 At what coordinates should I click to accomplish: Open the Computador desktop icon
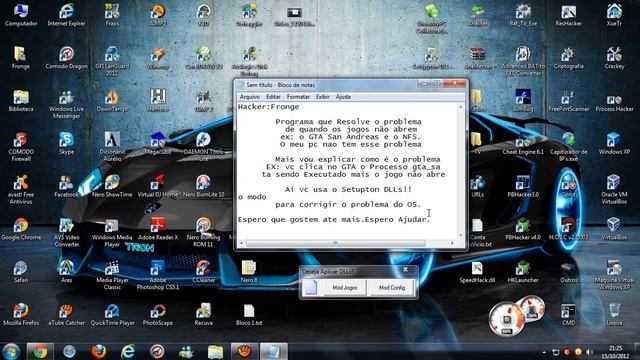[21, 16]
